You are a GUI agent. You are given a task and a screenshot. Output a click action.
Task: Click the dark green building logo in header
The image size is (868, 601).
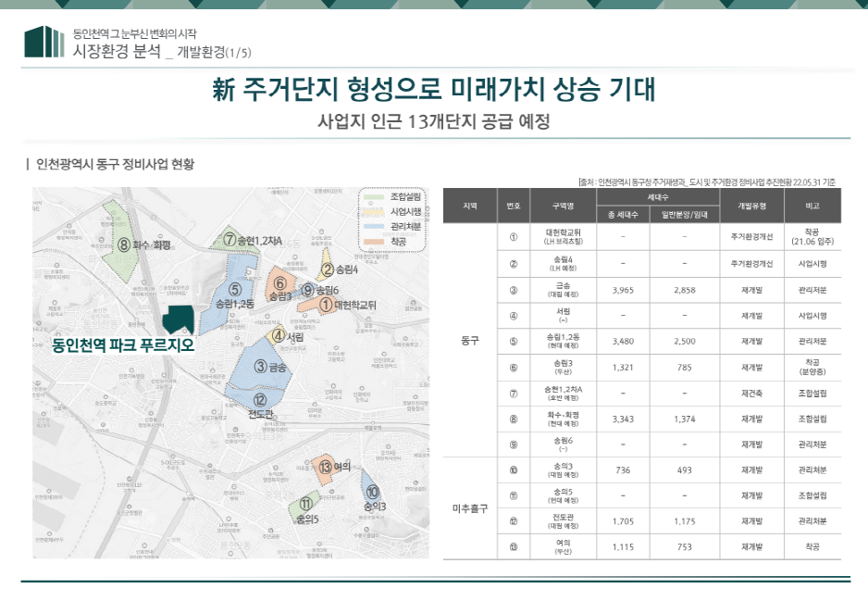pyautogui.click(x=43, y=42)
